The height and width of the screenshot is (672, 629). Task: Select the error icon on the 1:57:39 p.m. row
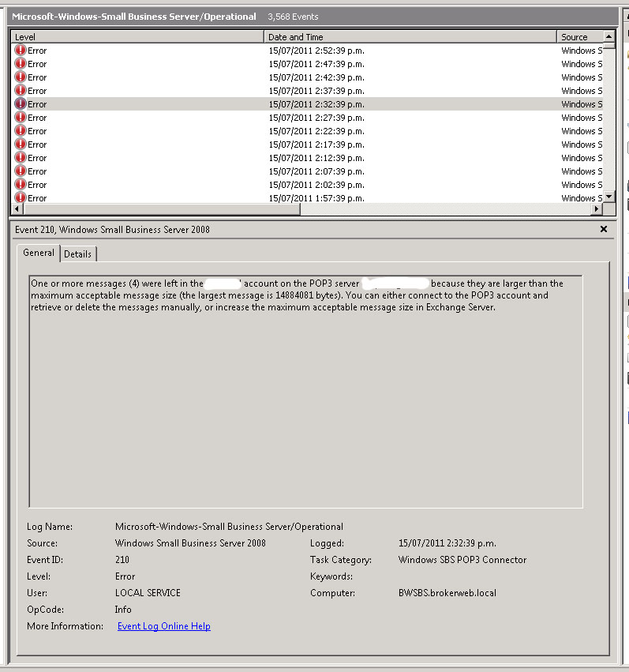click(21, 197)
